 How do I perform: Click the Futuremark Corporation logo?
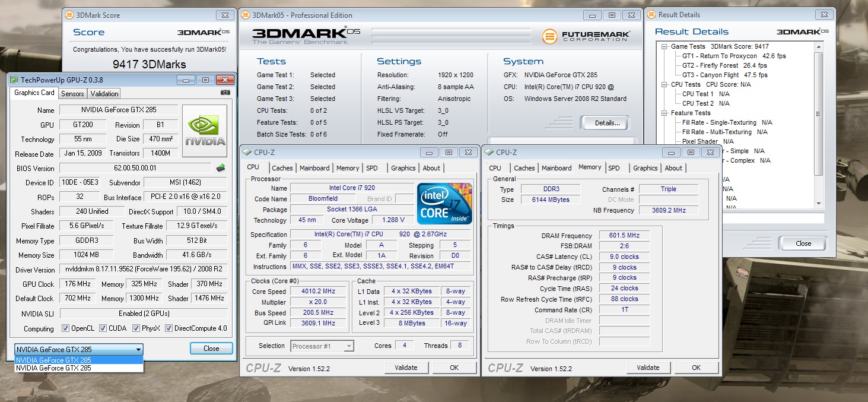pos(586,36)
